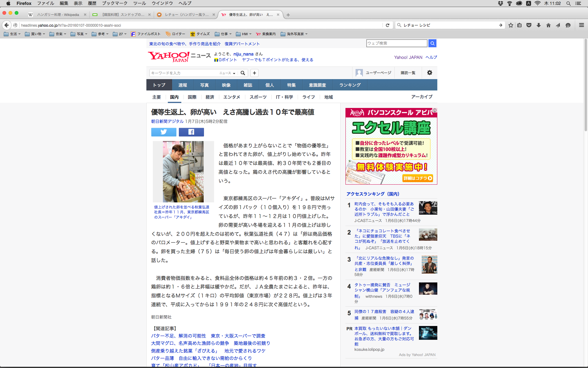The image size is (588, 368).
Task: Open the Pocket icon in toolbar
Action: click(x=529, y=25)
